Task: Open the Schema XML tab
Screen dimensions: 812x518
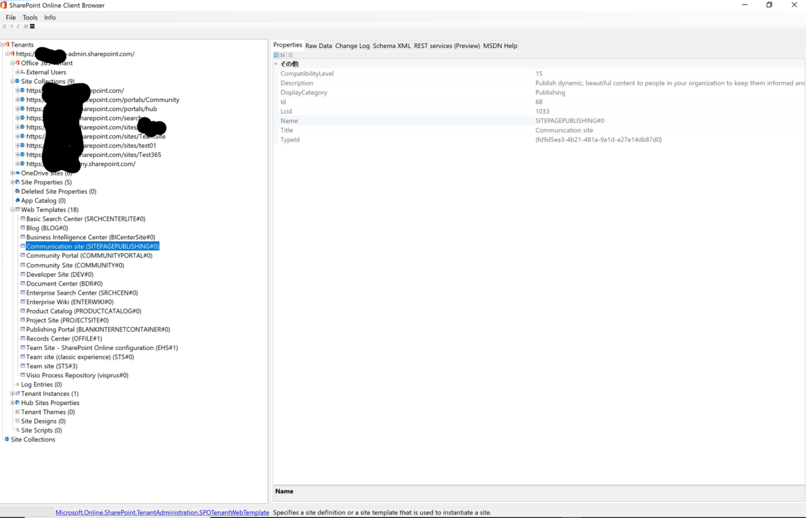Action: point(392,46)
